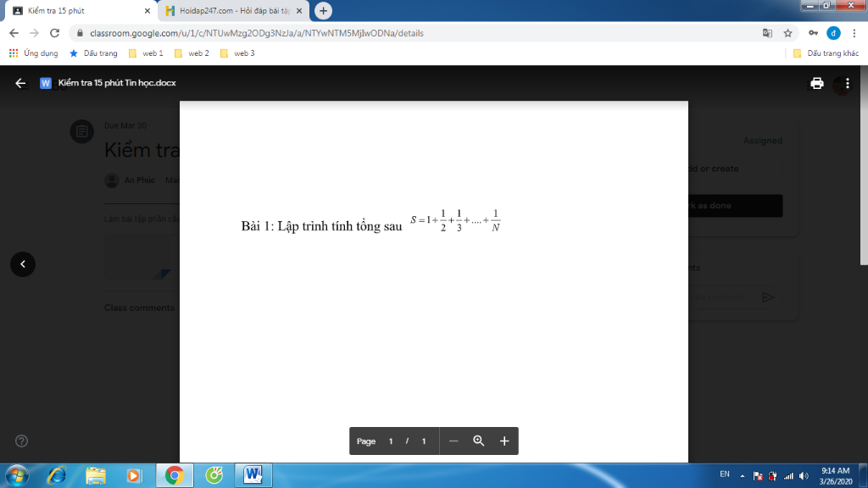The width and height of the screenshot is (868, 488).
Task: Switch to Microsoft Word in the taskbar
Action: pos(253,475)
